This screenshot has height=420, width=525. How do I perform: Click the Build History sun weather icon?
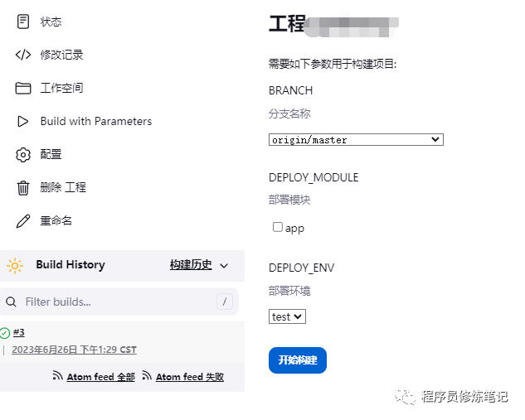click(15, 265)
